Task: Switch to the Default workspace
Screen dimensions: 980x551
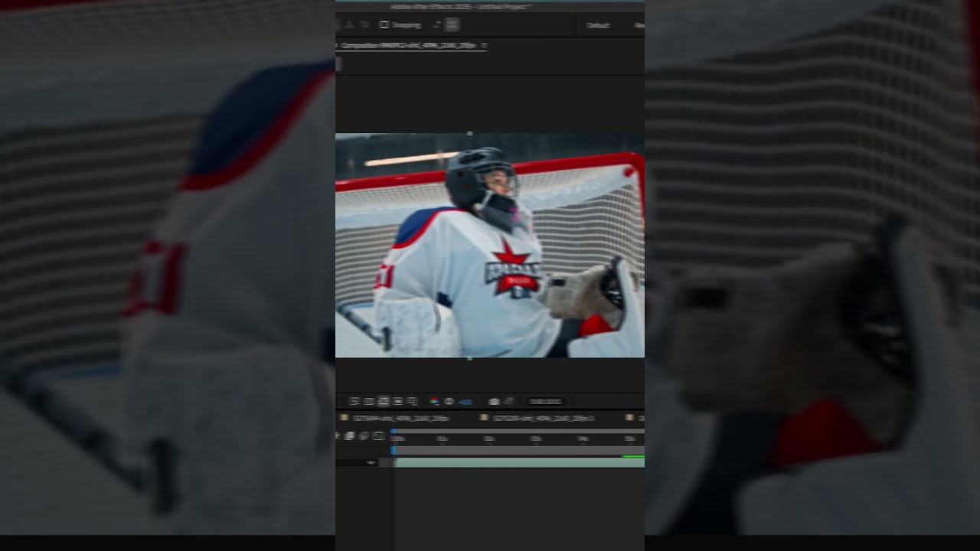Action: coord(598,25)
